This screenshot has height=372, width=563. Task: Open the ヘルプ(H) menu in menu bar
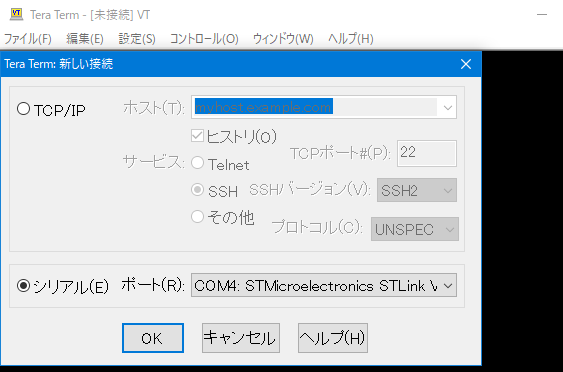pyautogui.click(x=350, y=38)
